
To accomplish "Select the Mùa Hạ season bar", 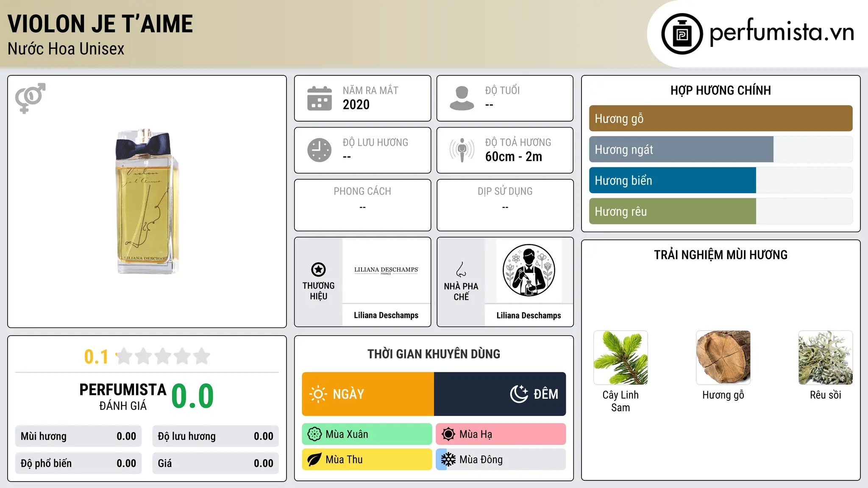I will pyautogui.click(x=501, y=434).
